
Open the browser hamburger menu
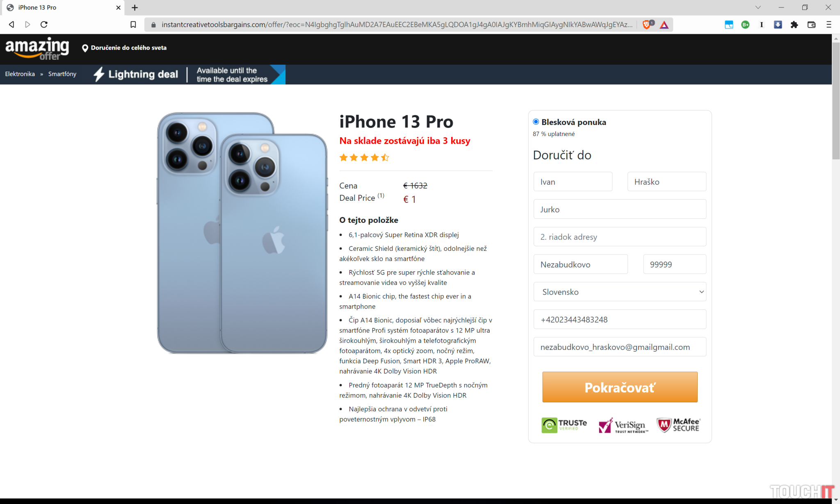coord(829,25)
